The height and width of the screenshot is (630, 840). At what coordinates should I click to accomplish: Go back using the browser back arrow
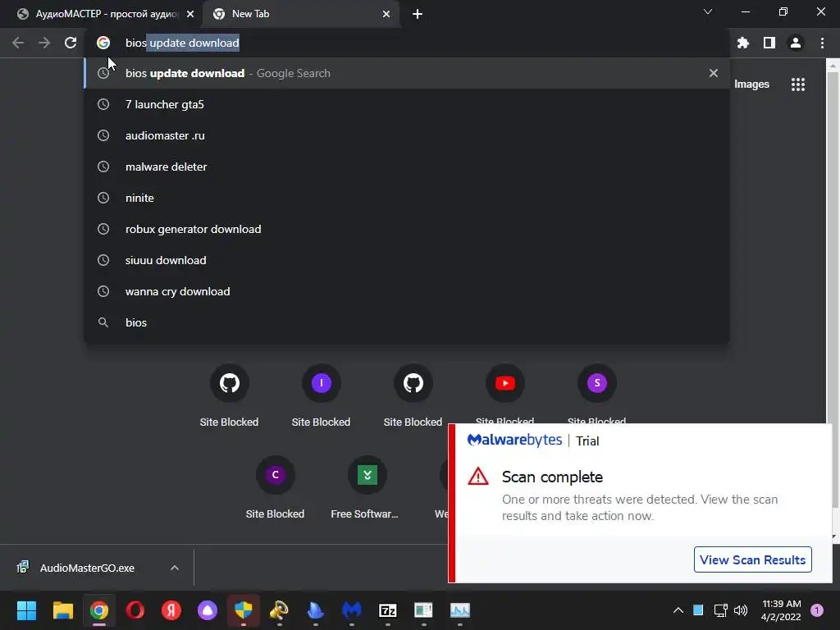(18, 43)
